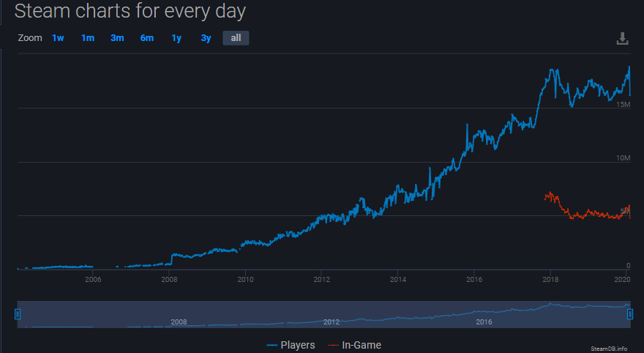The height and width of the screenshot is (353, 644).
Task: Click the right navigator range handle
Action: [629, 314]
